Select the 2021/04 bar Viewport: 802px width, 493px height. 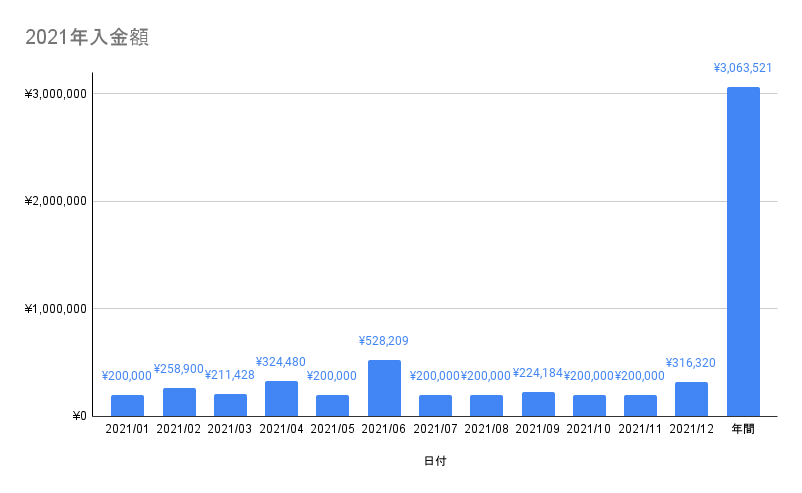[x=281, y=399]
